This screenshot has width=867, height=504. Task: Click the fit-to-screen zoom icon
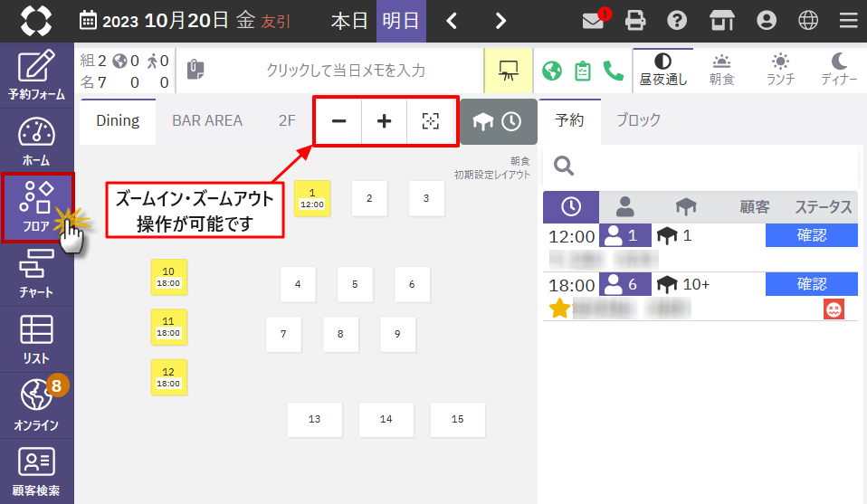(430, 121)
